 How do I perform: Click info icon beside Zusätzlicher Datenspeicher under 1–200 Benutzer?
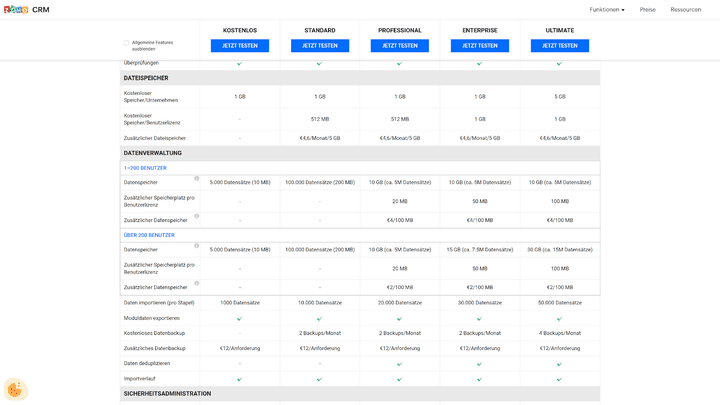(196, 216)
